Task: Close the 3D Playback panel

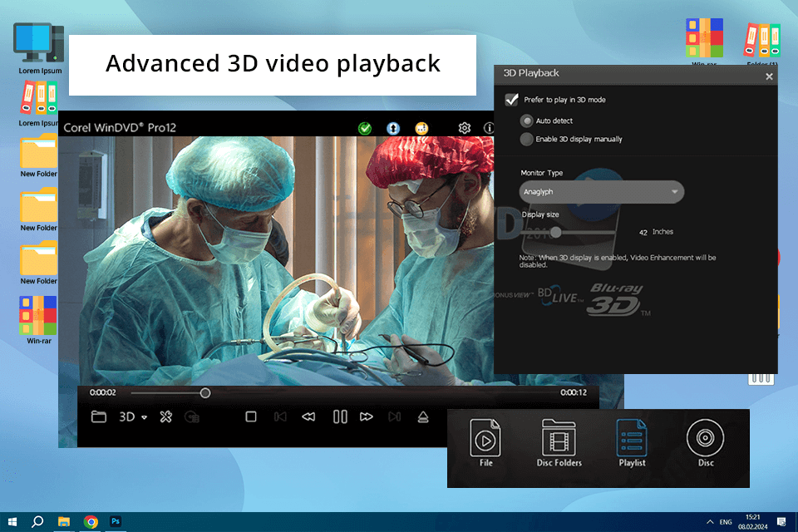Action: pos(769,76)
